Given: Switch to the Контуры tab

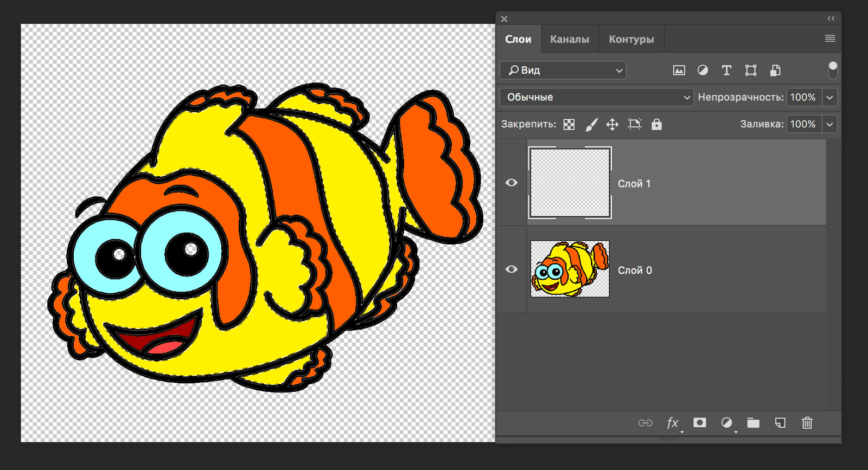Looking at the screenshot, I should [x=631, y=39].
